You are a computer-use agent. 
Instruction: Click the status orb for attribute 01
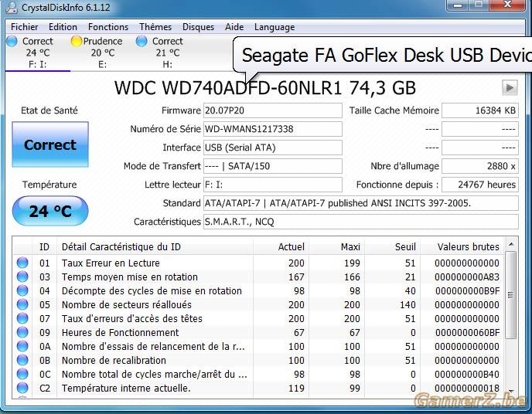tap(22, 263)
